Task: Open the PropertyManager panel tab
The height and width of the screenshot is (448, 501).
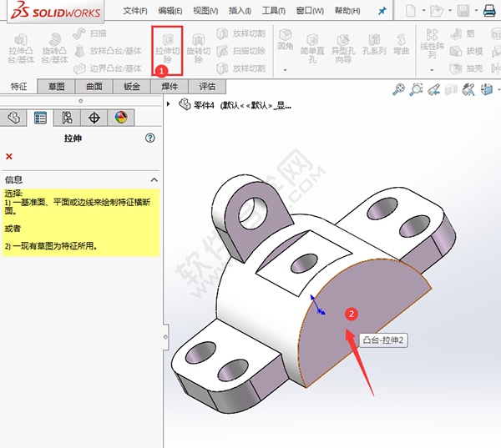Action: (x=40, y=118)
